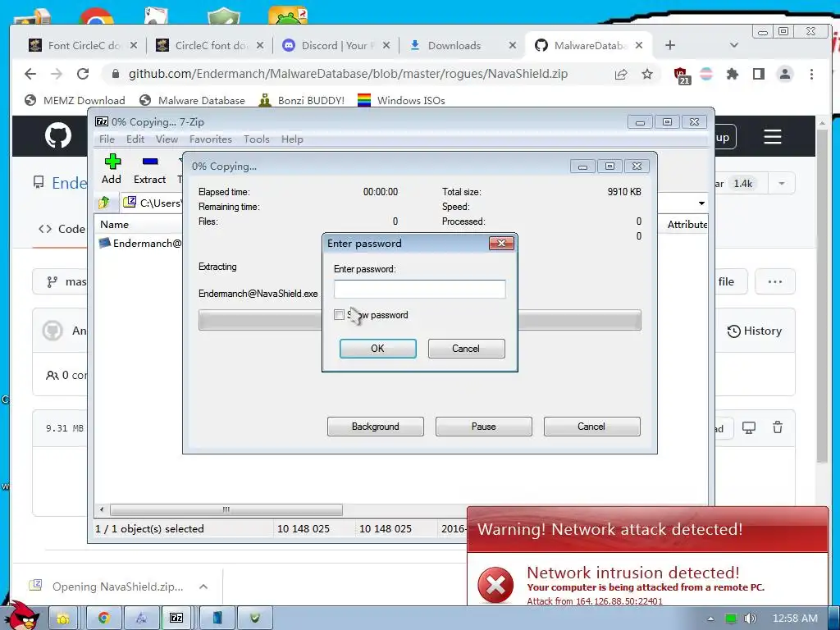Open Bonzi BUDDY! bookmark
This screenshot has height=630, width=840.
302,100
